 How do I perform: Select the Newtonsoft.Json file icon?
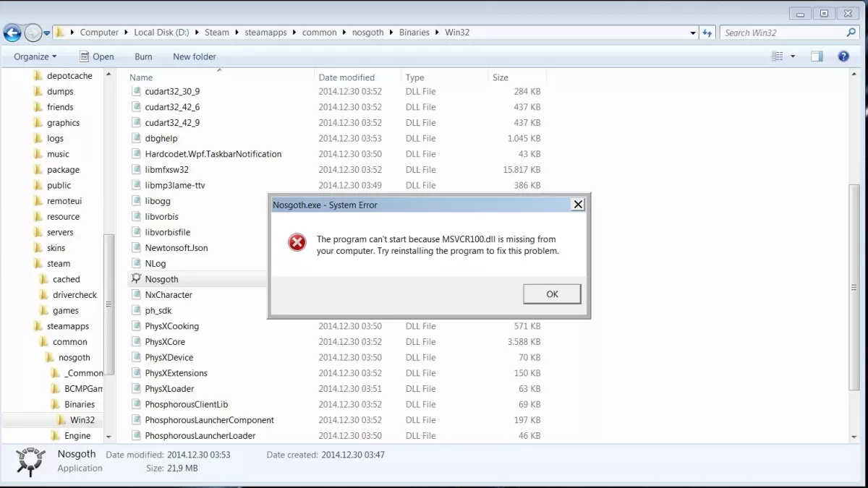coord(136,248)
